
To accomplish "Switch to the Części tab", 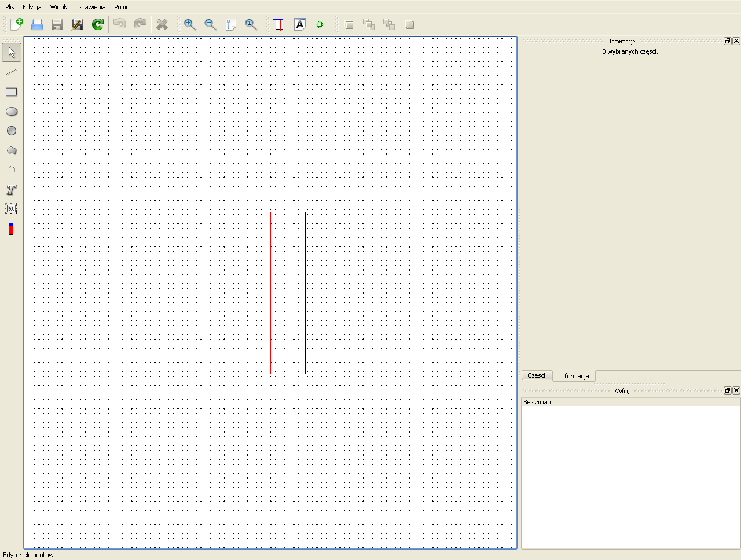I will (x=537, y=375).
